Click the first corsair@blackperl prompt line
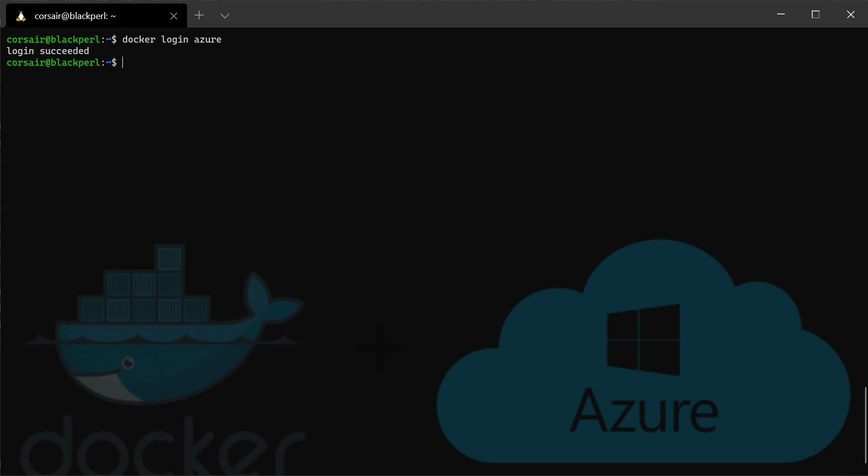Image resolution: width=868 pixels, height=476 pixels. 54,40
